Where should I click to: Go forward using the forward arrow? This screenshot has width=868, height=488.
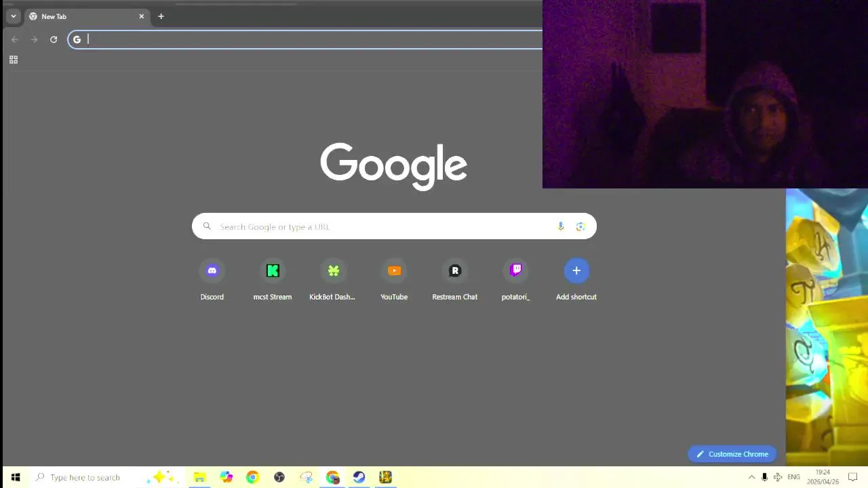click(34, 39)
